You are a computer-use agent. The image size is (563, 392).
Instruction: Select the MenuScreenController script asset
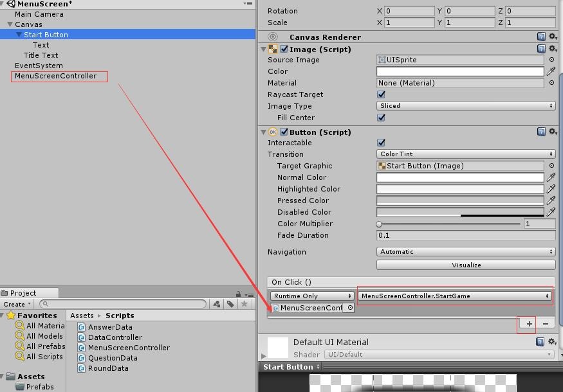[124, 348]
